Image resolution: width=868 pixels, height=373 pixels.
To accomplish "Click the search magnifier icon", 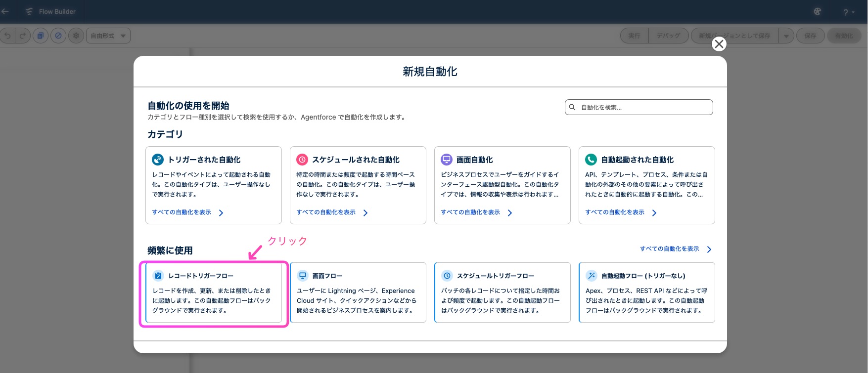I will click(572, 107).
